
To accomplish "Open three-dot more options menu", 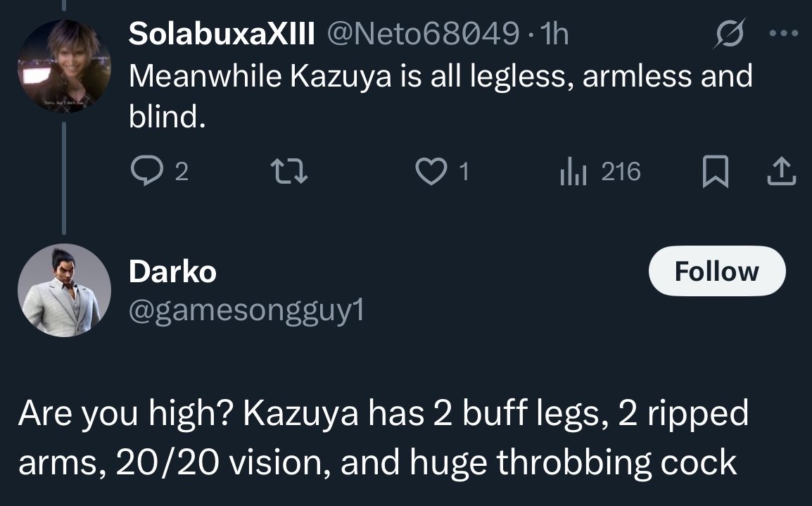I will point(784,34).
